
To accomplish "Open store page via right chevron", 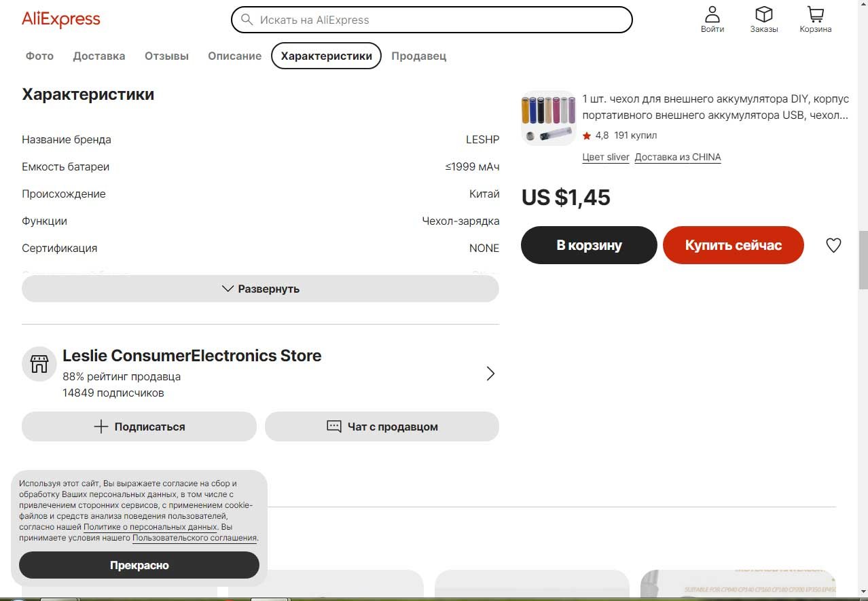I will click(x=490, y=374).
